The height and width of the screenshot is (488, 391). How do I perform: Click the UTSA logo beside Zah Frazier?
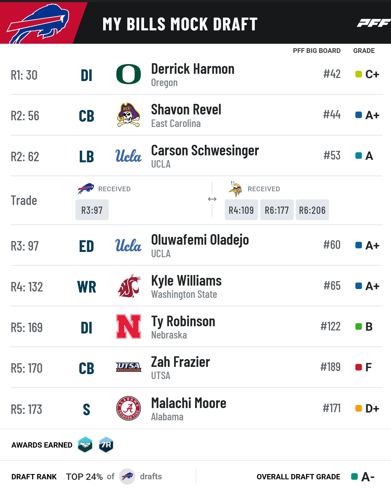[128, 367]
